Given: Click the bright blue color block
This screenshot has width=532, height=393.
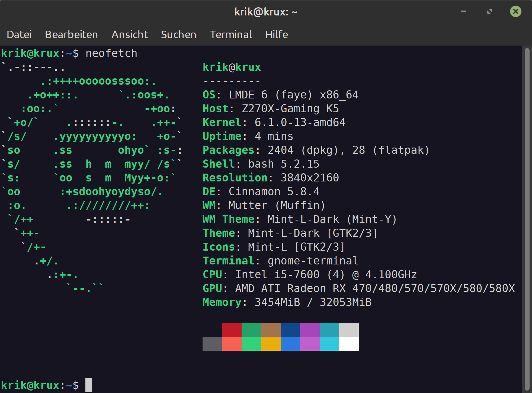Looking at the screenshot, I should pos(290,344).
